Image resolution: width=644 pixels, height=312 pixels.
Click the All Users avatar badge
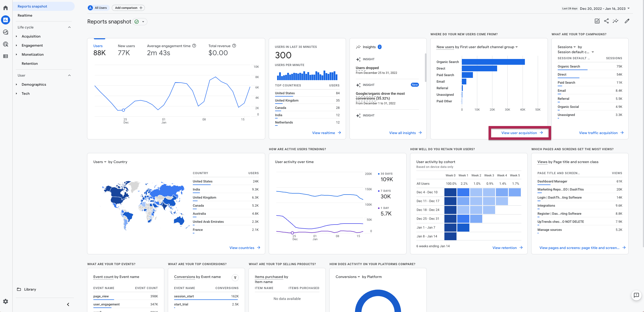(x=90, y=8)
